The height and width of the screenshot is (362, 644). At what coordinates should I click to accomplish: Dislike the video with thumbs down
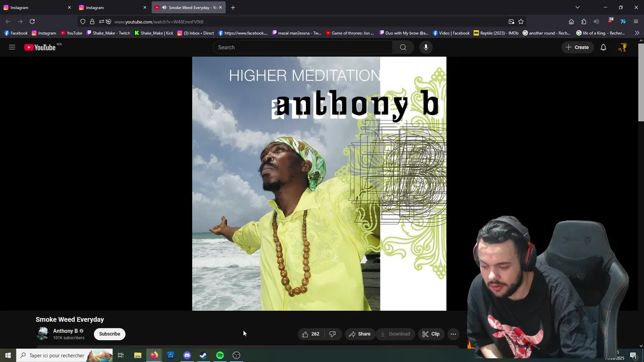coord(332,334)
